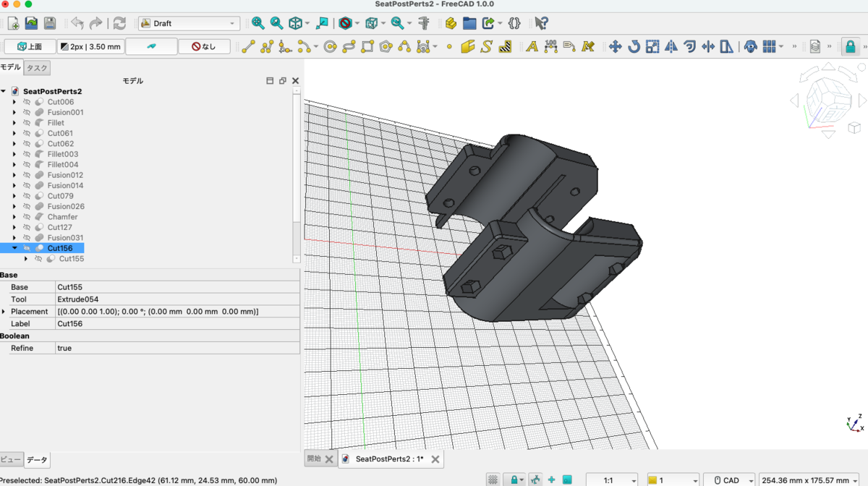Open the Draft workbench selector dropdown
Viewport: 868px width, 486px height.
[189, 23]
